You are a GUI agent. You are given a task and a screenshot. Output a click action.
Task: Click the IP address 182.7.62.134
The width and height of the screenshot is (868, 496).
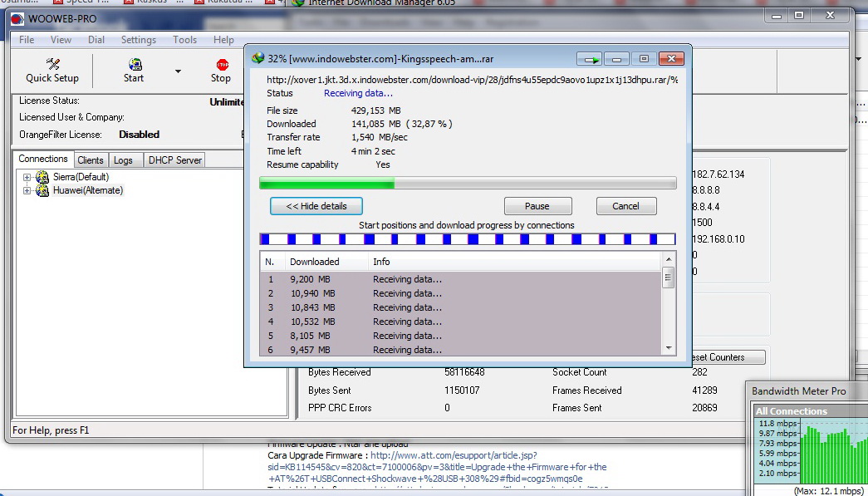(x=718, y=174)
